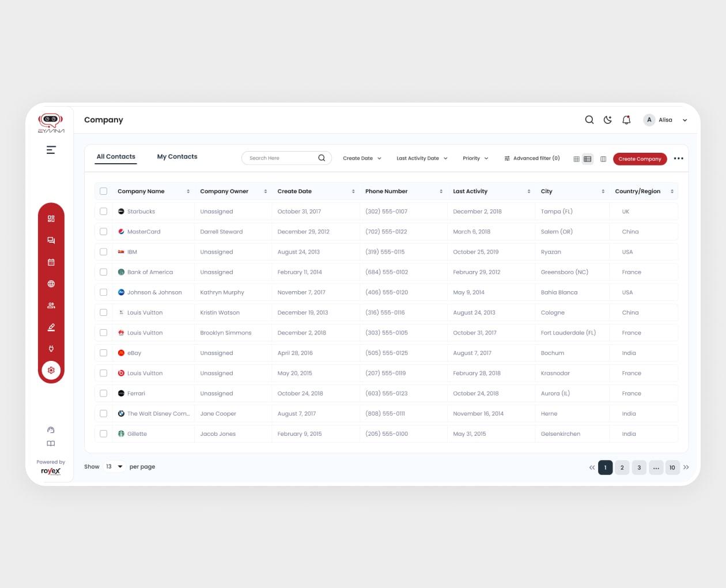This screenshot has width=726, height=588.
Task: Check the Ferrari row checkbox
Action: (104, 393)
